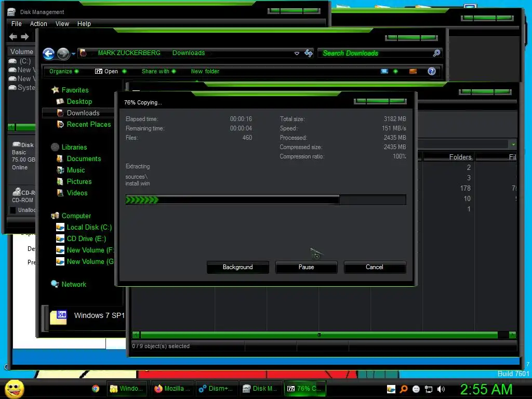
Task: Click the scroll right arrow of 7-Zip scrollbar
Action: tap(513, 335)
